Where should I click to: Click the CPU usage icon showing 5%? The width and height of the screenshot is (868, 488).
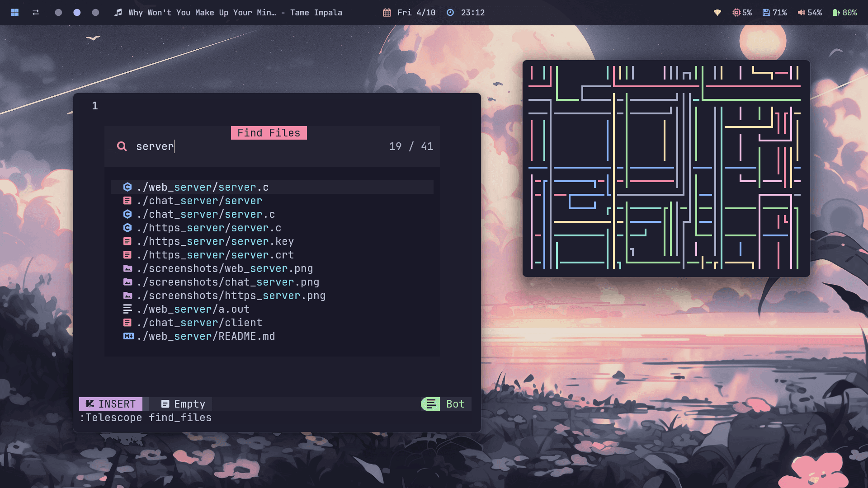[x=736, y=13]
